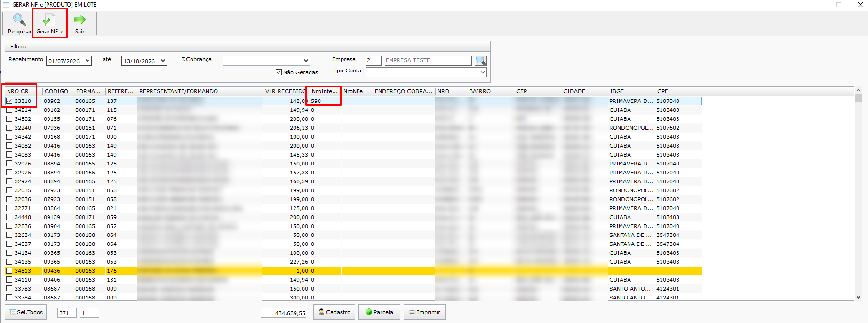This screenshot has height=323, width=868.
Task: Open the Recebimento start date dropdown
Action: click(88, 61)
